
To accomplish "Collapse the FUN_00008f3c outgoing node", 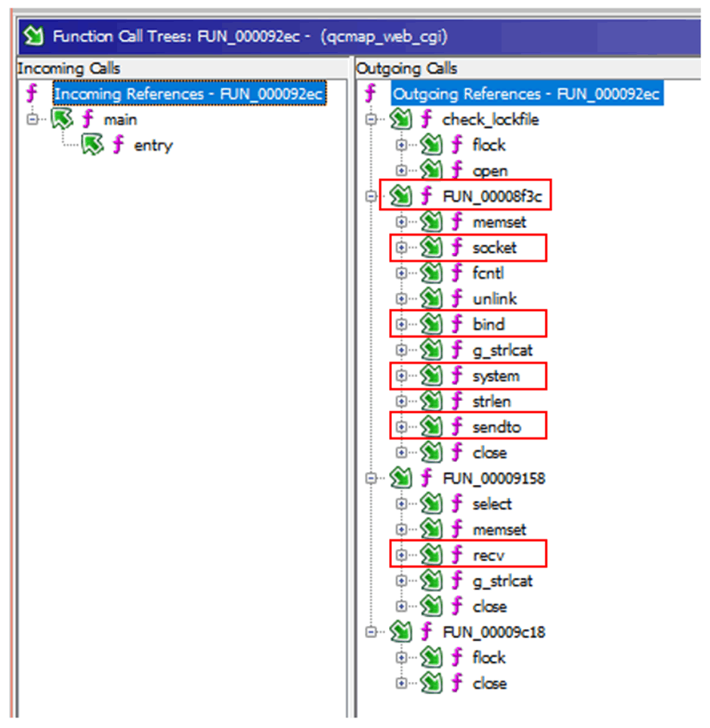I will click(371, 196).
